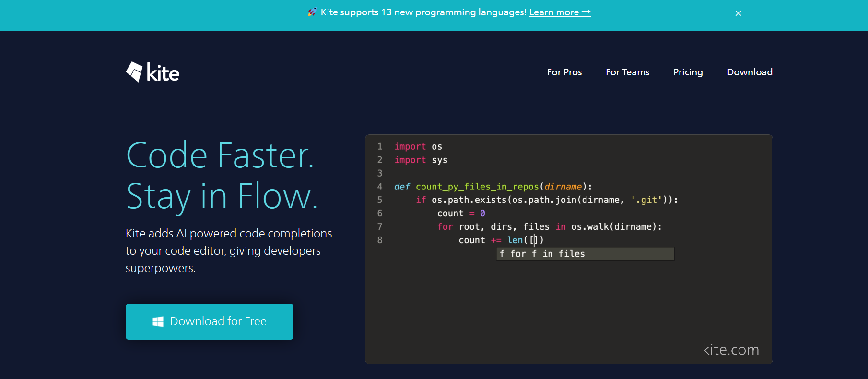Click the 'Kite adds AI powered code completions' paragraph
The width and height of the screenshot is (868, 379).
[x=229, y=251]
